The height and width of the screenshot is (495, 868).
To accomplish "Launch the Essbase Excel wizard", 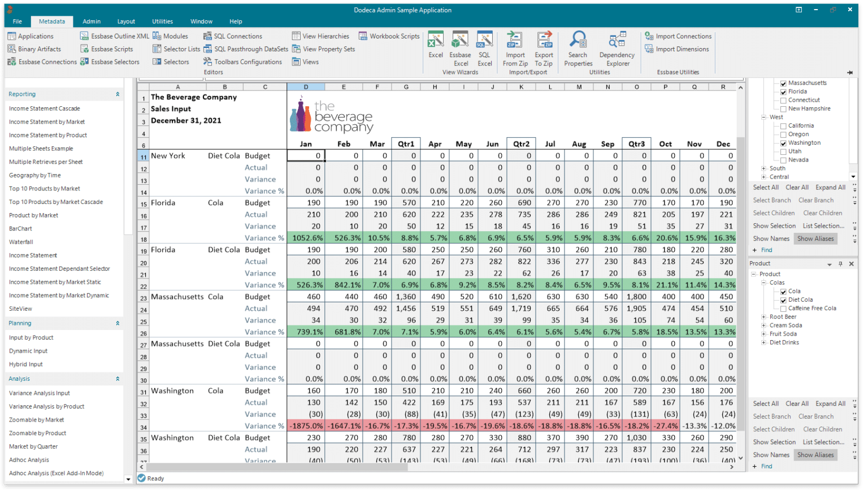I will (459, 48).
